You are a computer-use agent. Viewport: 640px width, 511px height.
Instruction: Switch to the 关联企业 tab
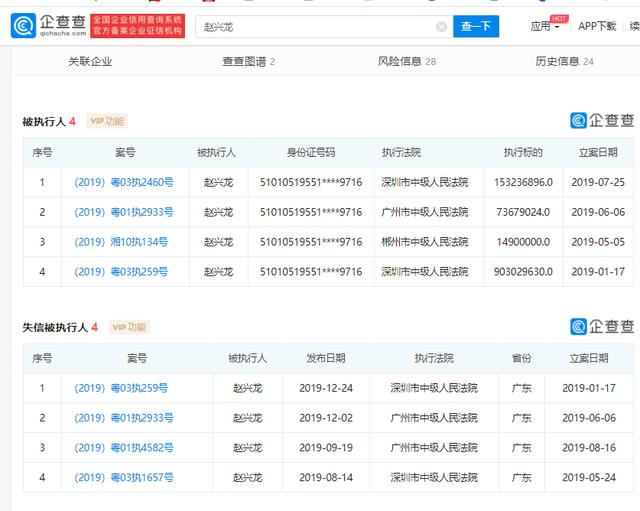pos(90,62)
